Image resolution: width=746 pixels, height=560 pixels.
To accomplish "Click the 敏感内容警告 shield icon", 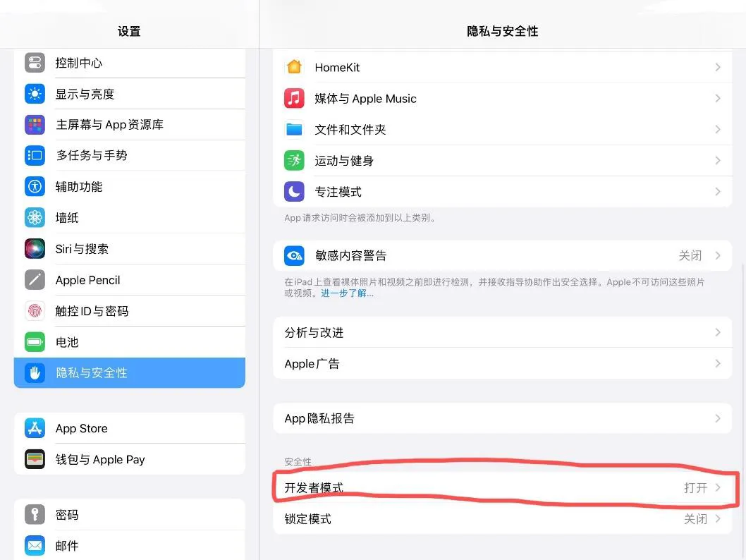I will point(294,255).
